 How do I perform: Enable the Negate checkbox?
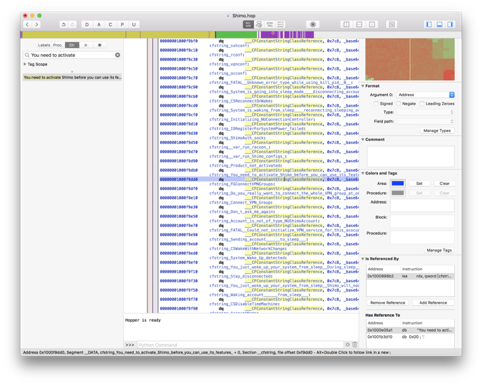click(x=398, y=104)
